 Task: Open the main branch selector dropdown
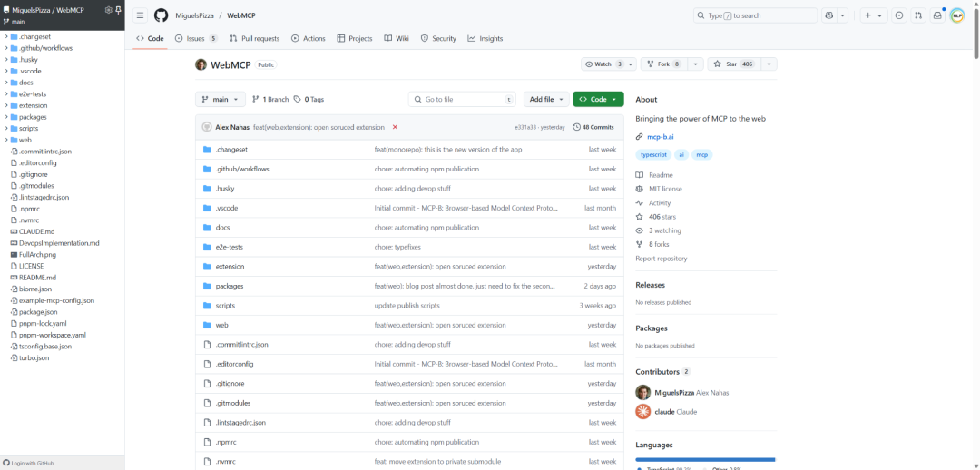220,100
